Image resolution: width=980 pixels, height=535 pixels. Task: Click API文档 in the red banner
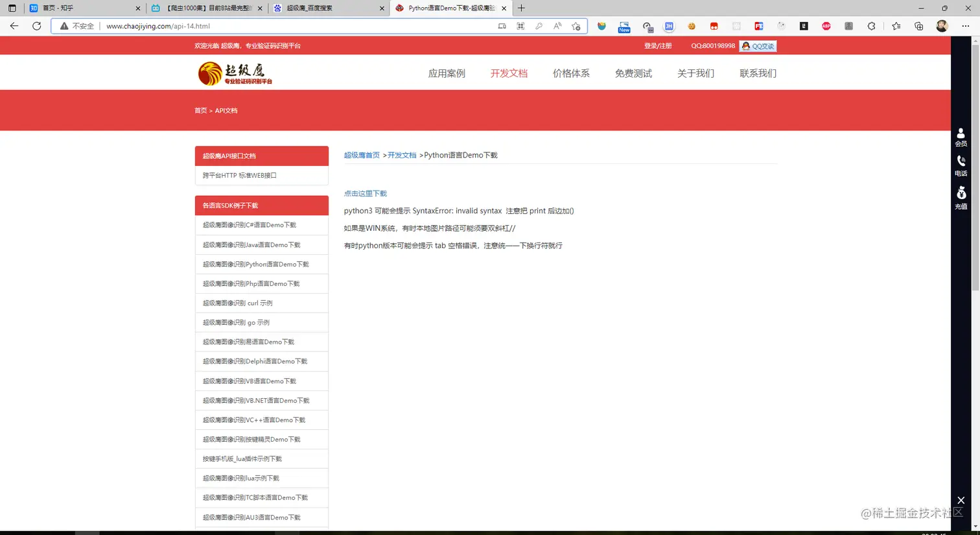coord(226,111)
